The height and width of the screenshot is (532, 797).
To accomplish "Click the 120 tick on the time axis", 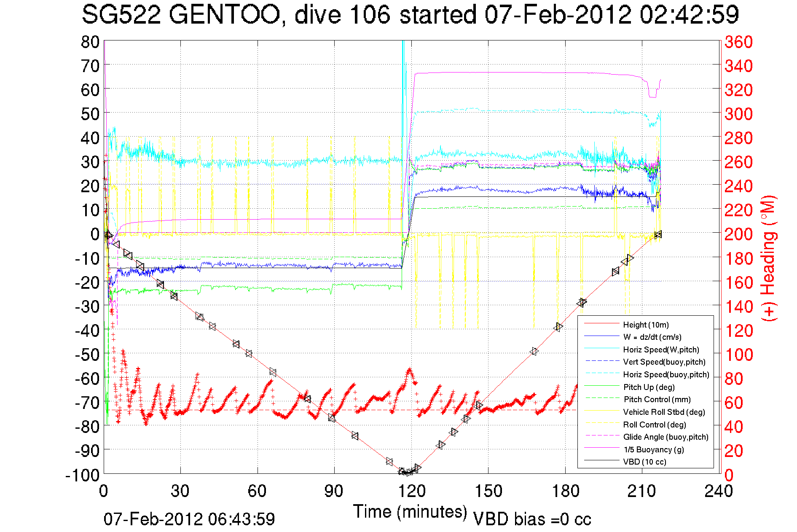I will [411, 491].
